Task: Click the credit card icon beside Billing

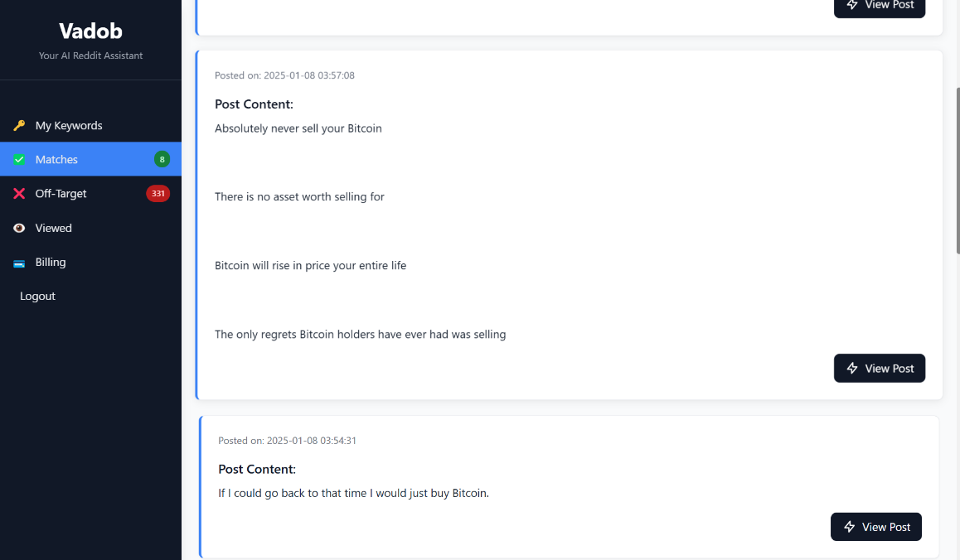Action: point(19,263)
